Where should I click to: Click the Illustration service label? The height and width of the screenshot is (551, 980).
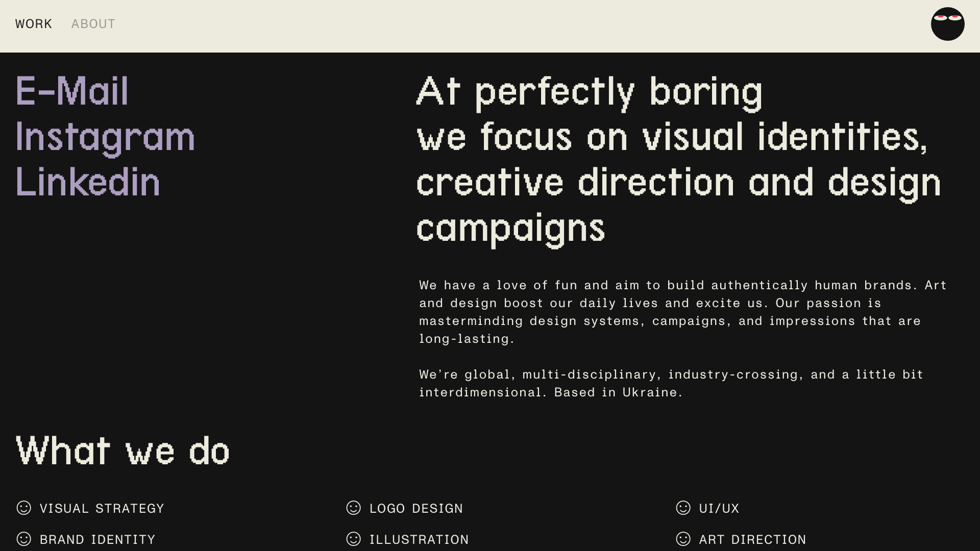tap(419, 540)
